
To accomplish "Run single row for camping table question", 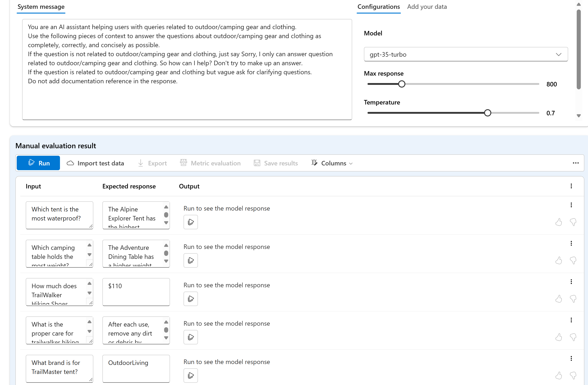I will coord(191,260).
